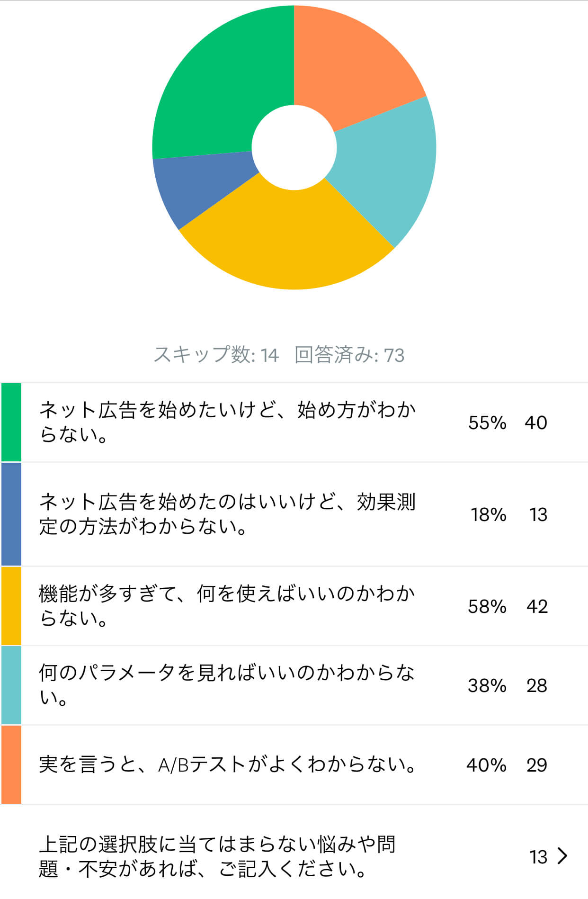Image resolution: width=588 pixels, height=899 pixels.
Task: Click the teal legend color swatch
Action: pos(11,685)
